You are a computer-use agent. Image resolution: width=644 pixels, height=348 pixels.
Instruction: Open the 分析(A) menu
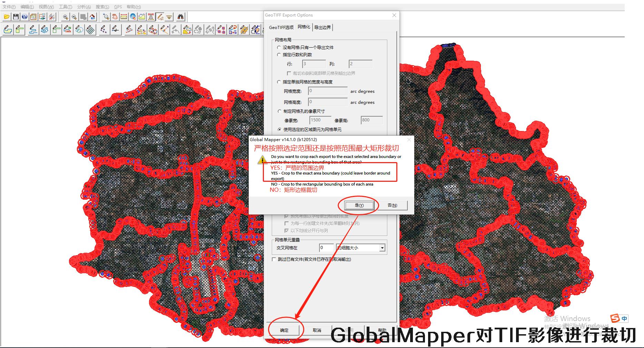pyautogui.click(x=84, y=7)
